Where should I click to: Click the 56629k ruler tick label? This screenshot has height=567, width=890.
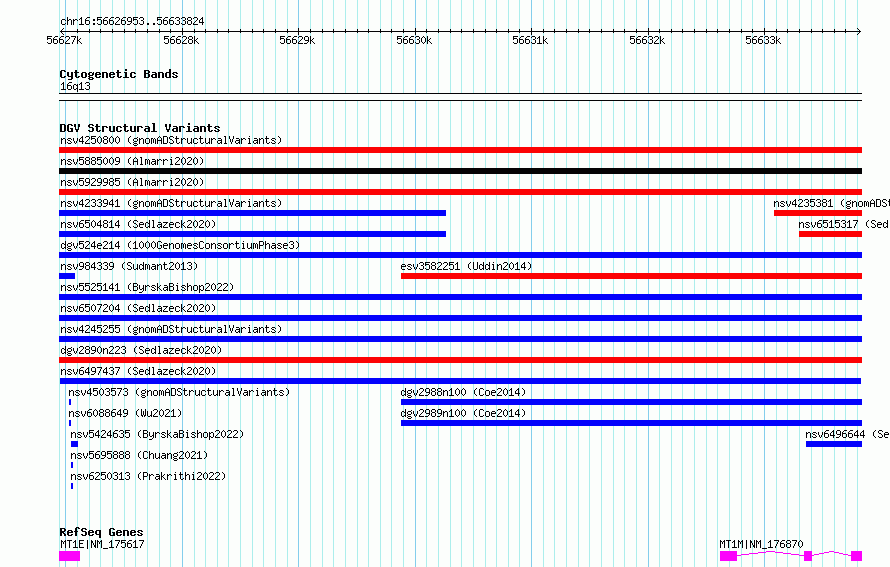[x=297, y=40]
